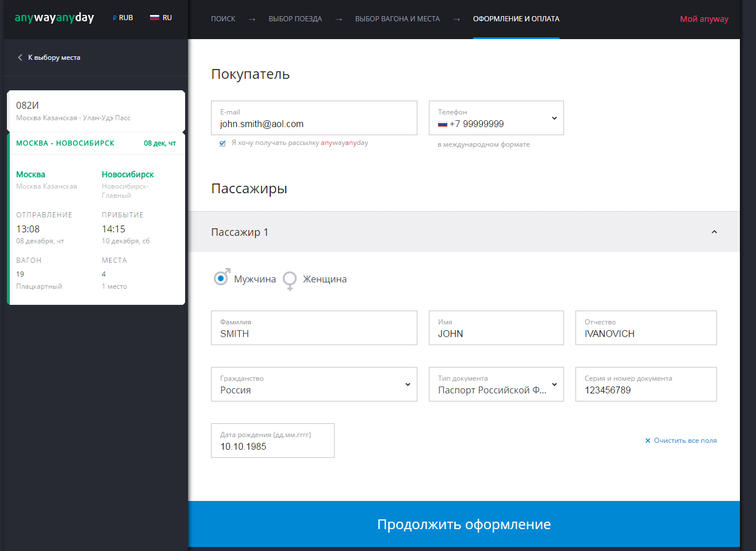Viewport: 756px width, 551px height.
Task: Select the Женщина gender option
Action: 290,280
